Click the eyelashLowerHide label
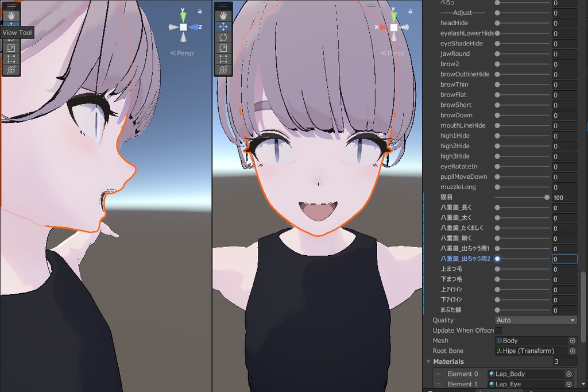588x392 pixels. click(467, 33)
